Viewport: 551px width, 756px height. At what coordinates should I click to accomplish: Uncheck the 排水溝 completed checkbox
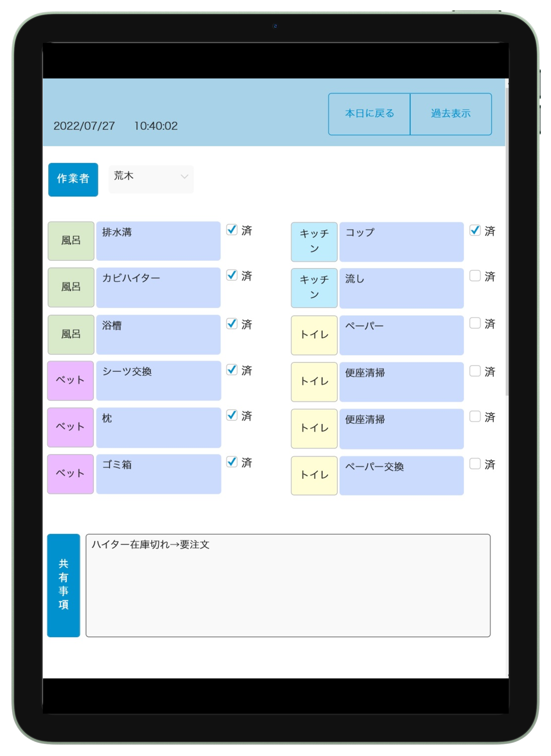point(231,230)
